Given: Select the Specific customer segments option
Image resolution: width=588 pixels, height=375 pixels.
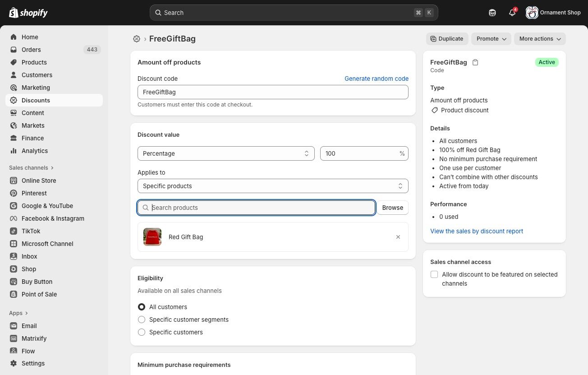Looking at the screenshot, I should point(142,319).
